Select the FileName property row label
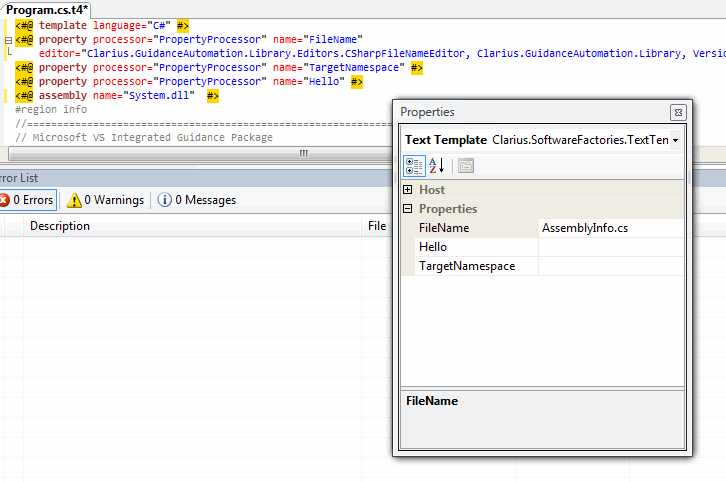The height and width of the screenshot is (482, 726). pos(476,228)
